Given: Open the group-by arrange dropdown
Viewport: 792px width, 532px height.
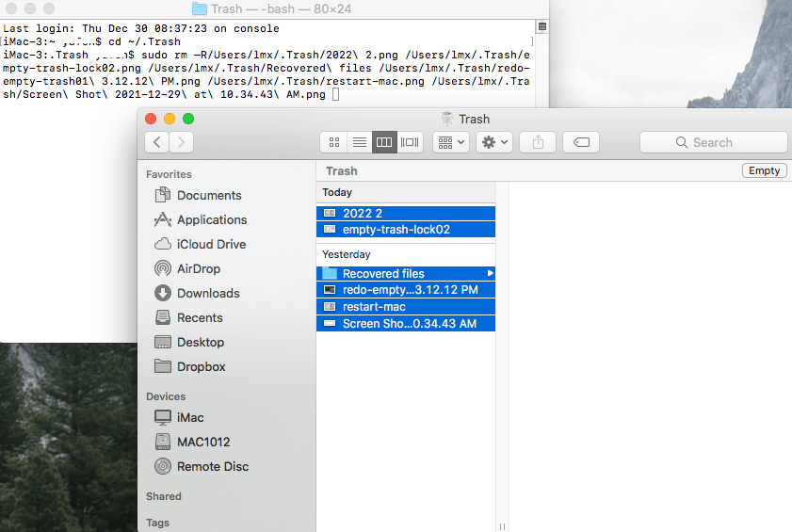Looking at the screenshot, I should [x=450, y=142].
